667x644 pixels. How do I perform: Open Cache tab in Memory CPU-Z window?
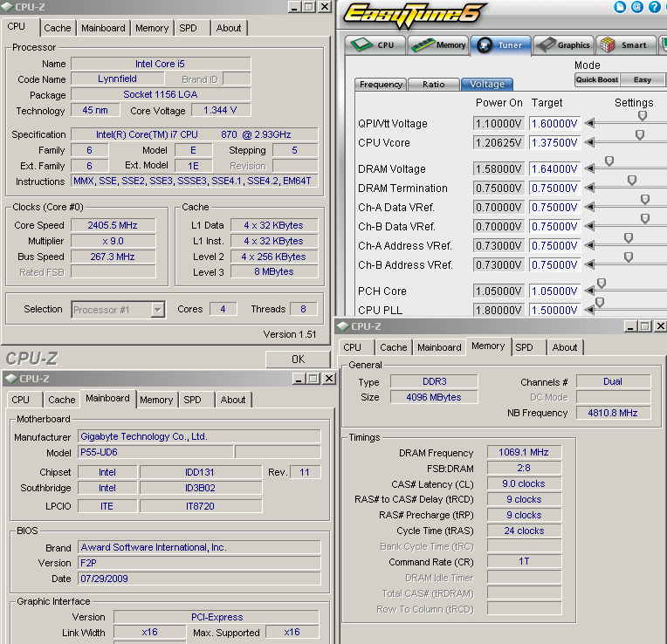394,347
